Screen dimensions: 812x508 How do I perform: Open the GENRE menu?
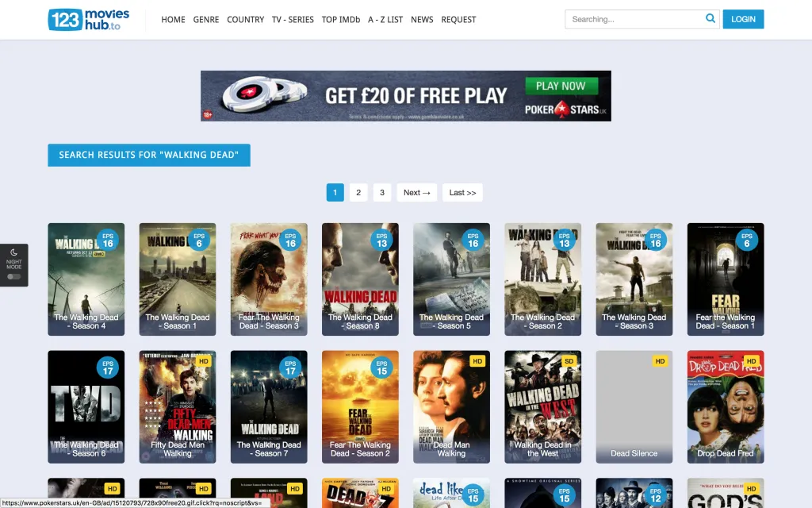206,20
